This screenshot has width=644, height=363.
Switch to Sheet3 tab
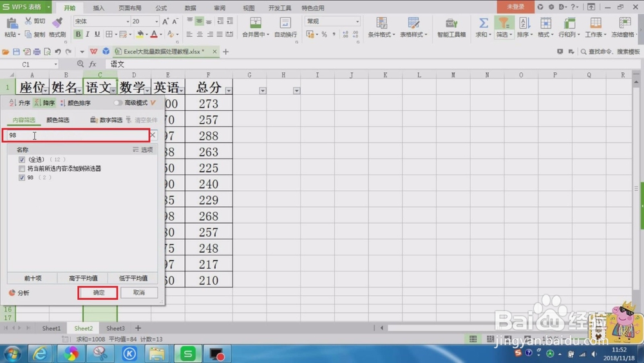[115, 328]
